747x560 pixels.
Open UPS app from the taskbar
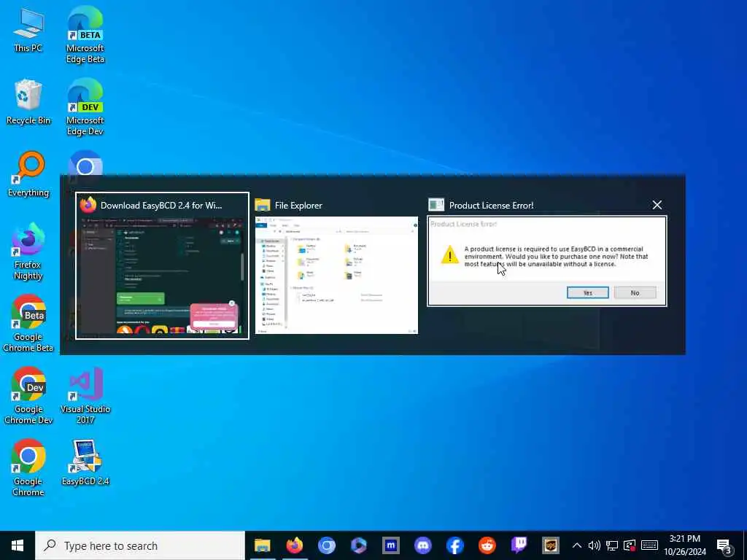click(x=551, y=545)
